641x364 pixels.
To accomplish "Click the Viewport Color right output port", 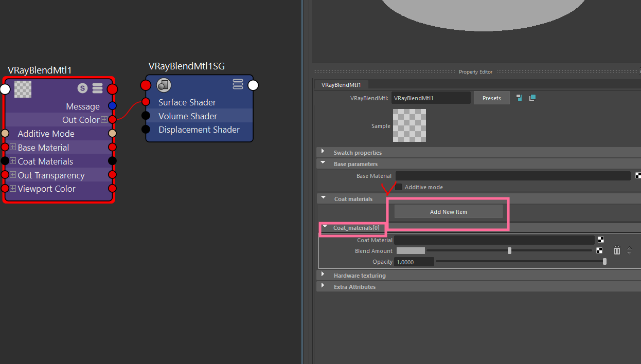I will (x=112, y=188).
